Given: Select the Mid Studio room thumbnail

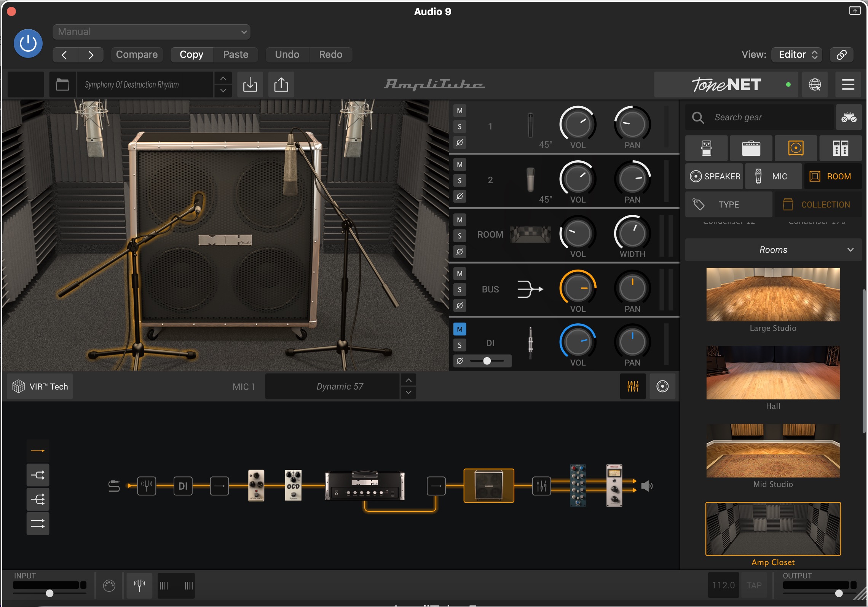Looking at the screenshot, I should click(x=773, y=450).
